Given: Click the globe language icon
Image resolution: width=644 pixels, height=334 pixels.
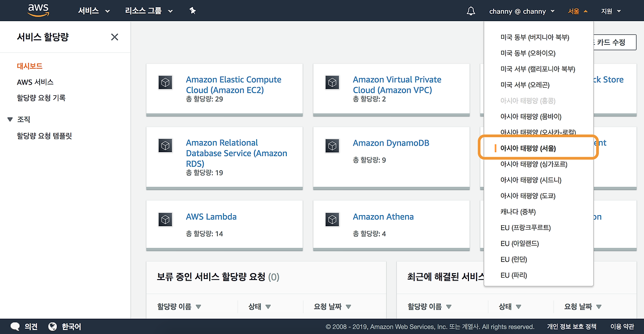Looking at the screenshot, I should (52, 326).
